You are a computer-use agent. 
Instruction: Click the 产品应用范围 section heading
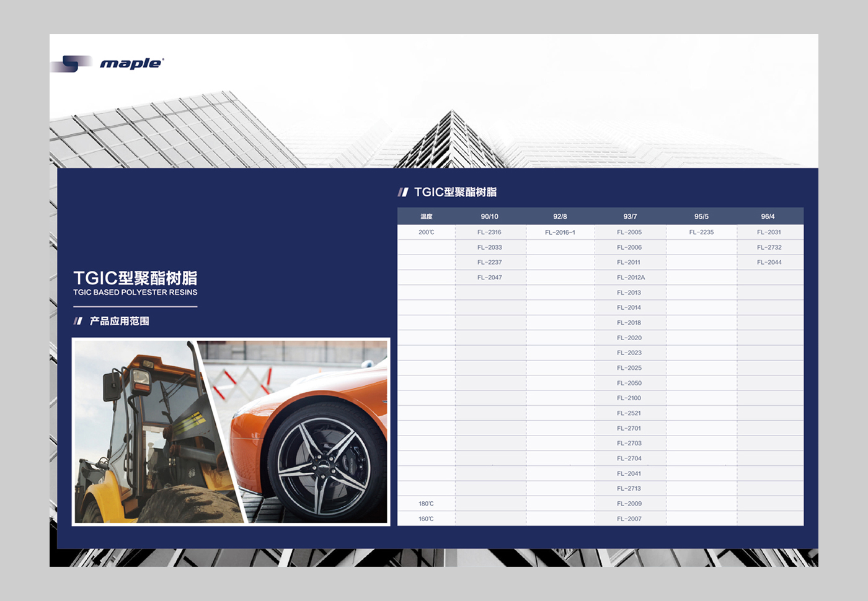(119, 321)
